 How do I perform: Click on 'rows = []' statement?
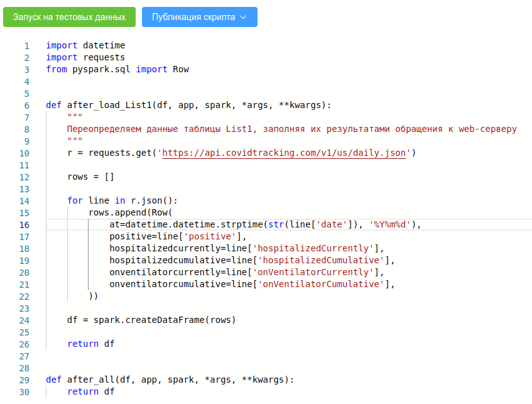click(90, 177)
